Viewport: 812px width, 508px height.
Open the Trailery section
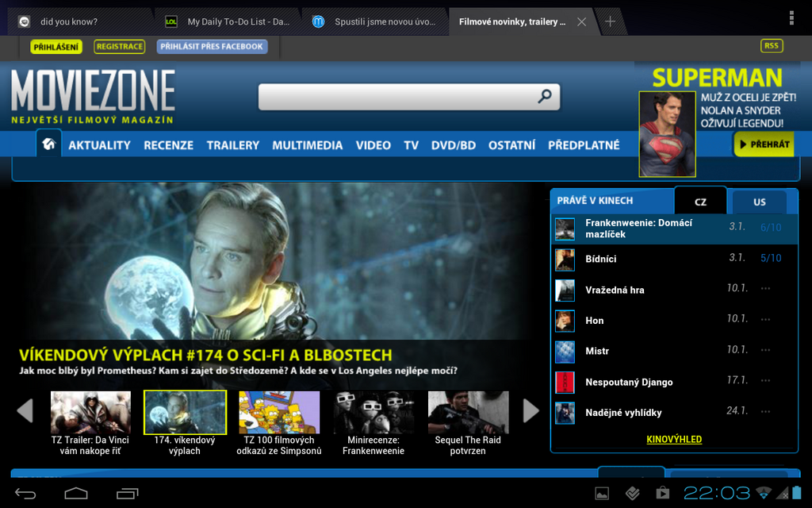coord(232,145)
